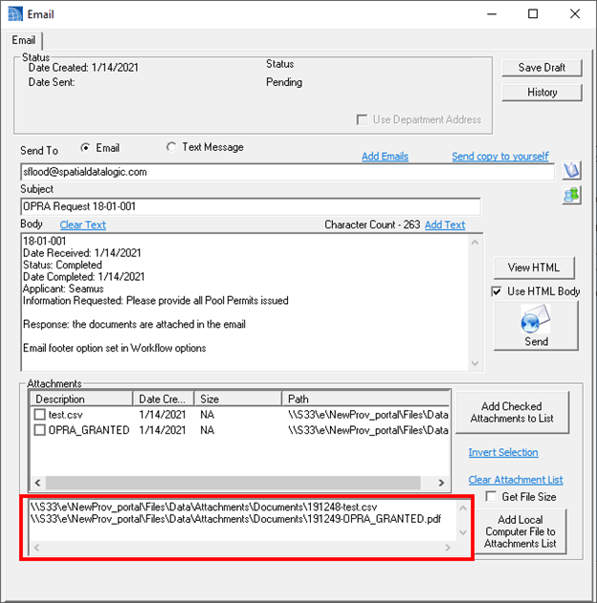
Task: Select the Text Message radio button
Action: (171, 147)
